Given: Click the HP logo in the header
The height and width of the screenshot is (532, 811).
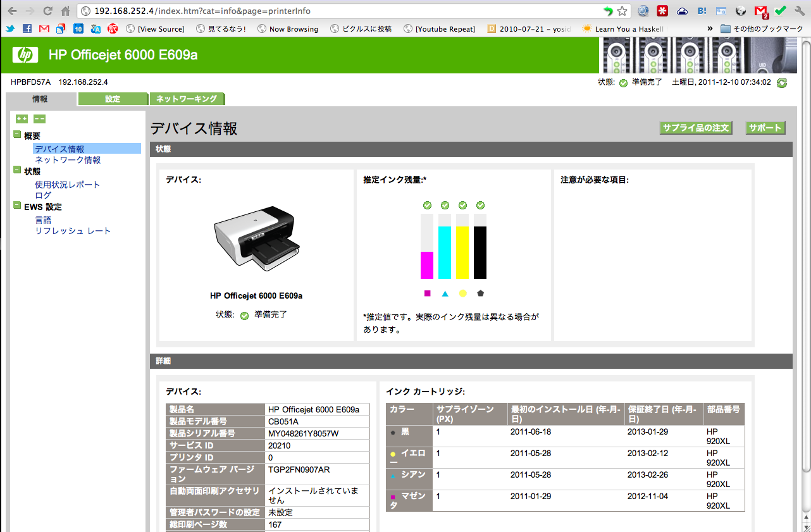Looking at the screenshot, I should point(25,55).
